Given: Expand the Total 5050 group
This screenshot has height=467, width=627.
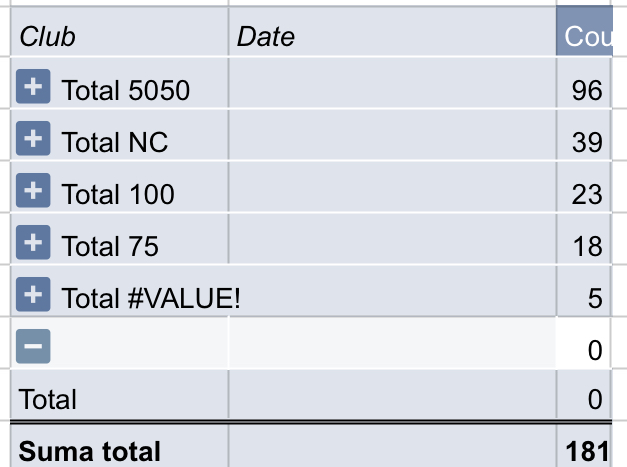Looking at the screenshot, I should click(x=33, y=86).
